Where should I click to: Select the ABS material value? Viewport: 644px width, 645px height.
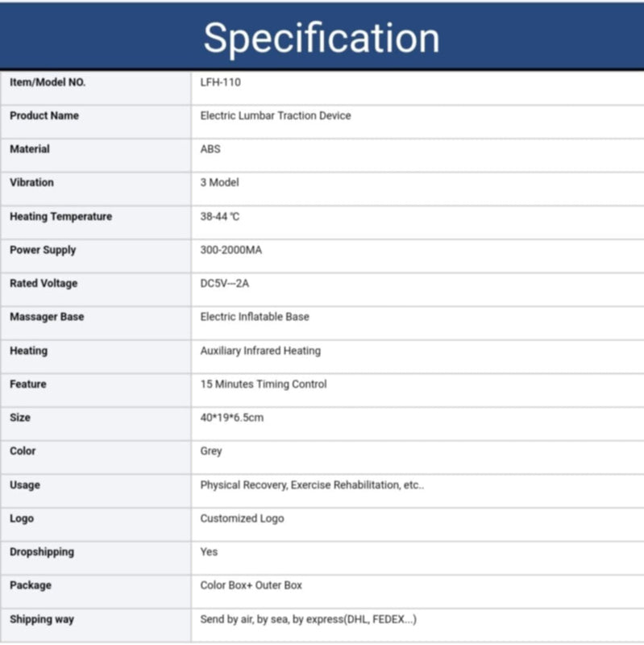pos(210,149)
